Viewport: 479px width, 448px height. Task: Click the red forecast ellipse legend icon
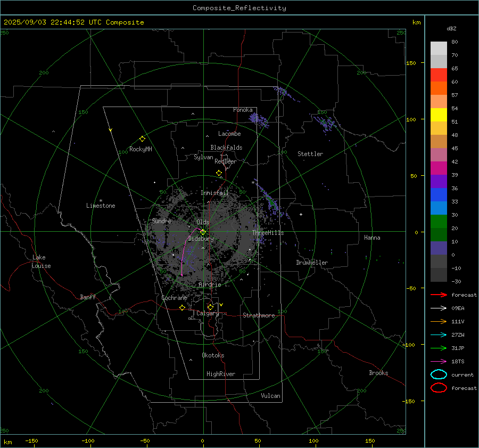pyautogui.click(x=439, y=388)
